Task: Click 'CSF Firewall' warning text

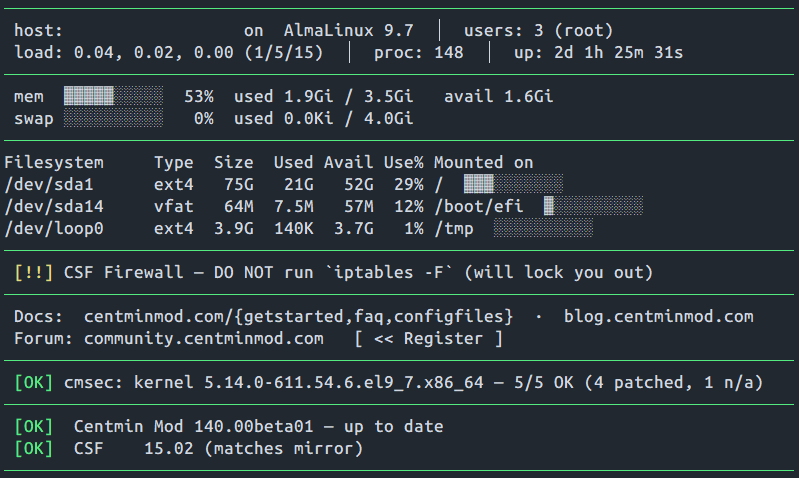Action: click(x=124, y=273)
